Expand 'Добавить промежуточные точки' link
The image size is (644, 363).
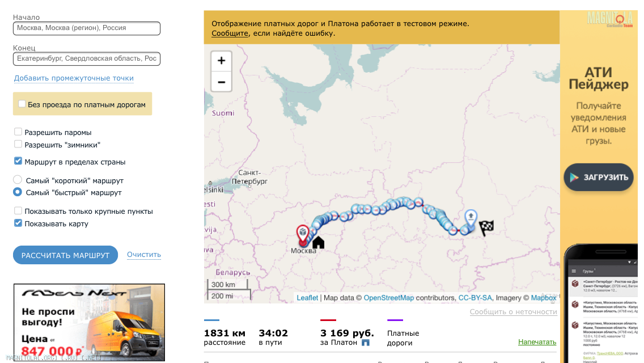pyautogui.click(x=74, y=78)
